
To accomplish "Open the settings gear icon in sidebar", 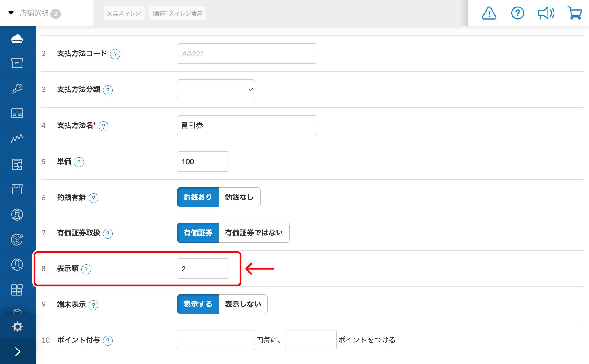I will click(17, 327).
